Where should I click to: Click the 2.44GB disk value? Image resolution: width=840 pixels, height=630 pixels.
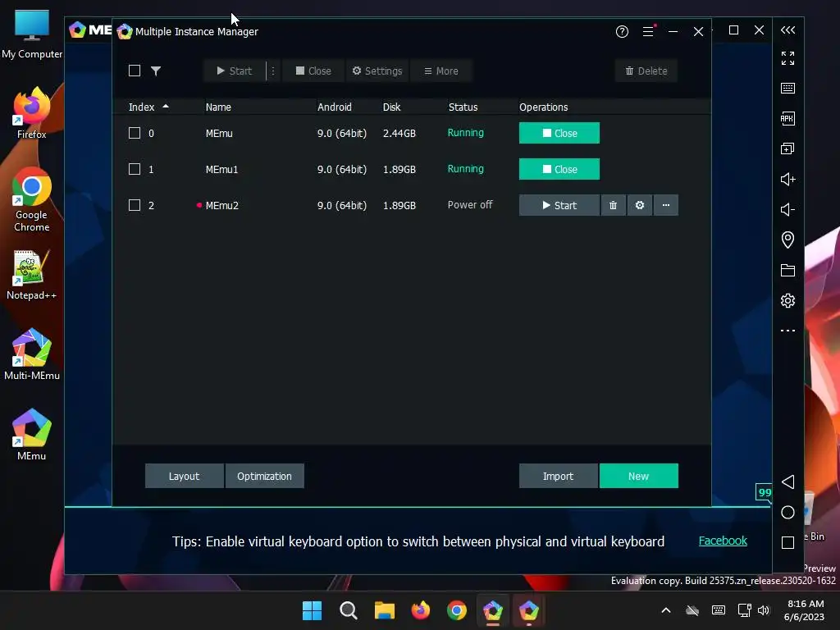[399, 133]
